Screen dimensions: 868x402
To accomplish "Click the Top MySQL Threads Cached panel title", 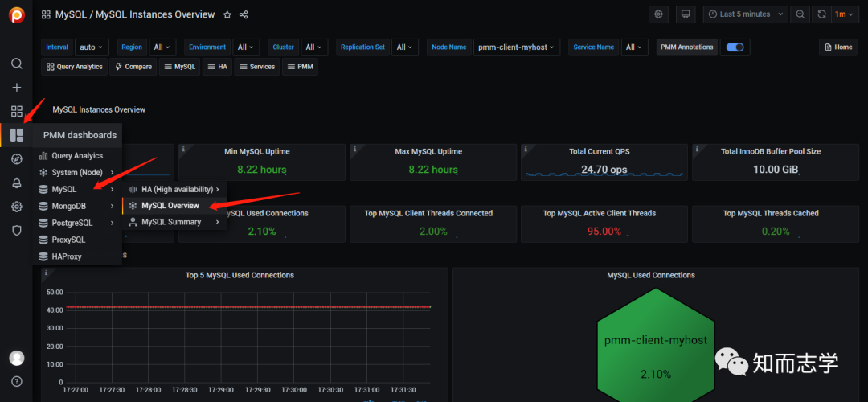I will tap(771, 213).
